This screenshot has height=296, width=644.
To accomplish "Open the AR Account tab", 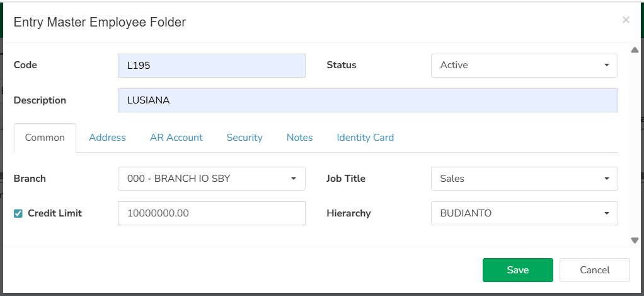I will (x=176, y=138).
